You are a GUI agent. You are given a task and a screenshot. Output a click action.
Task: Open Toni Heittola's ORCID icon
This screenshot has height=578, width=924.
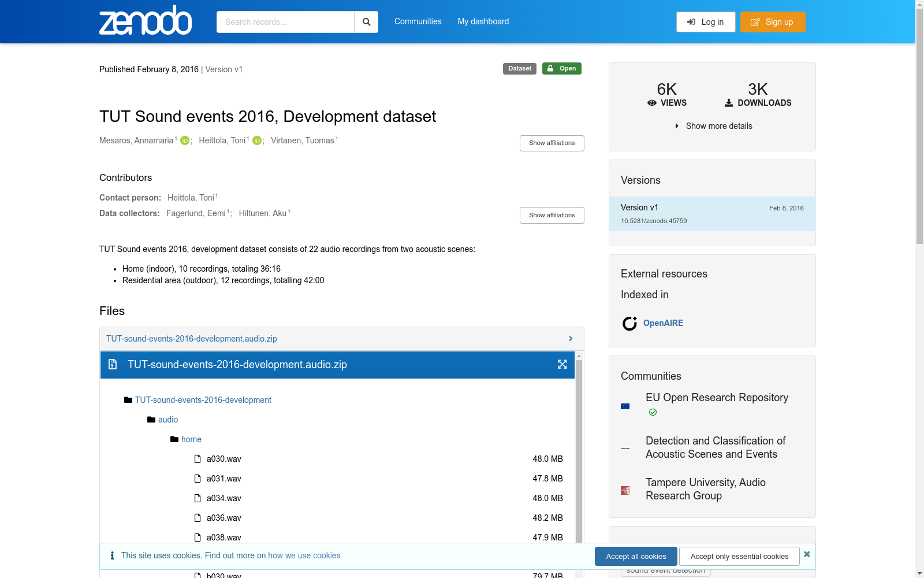point(257,140)
